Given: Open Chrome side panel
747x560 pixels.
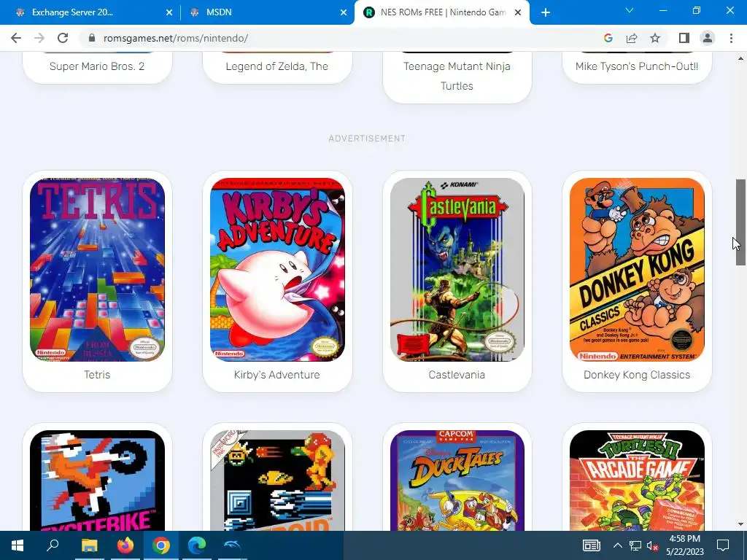Looking at the screenshot, I should [684, 38].
